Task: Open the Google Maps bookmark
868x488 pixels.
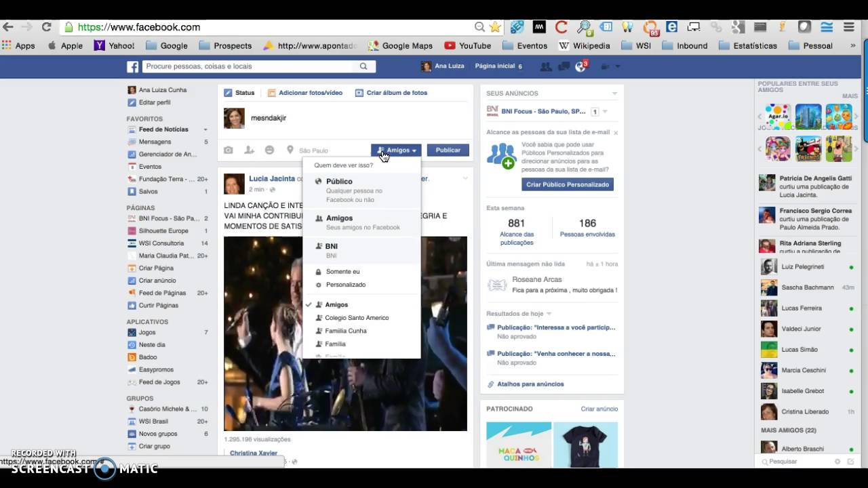Action: 400,45
